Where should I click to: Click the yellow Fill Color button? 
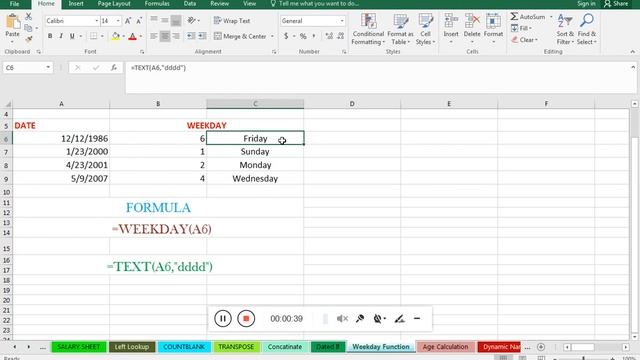pos(116,36)
